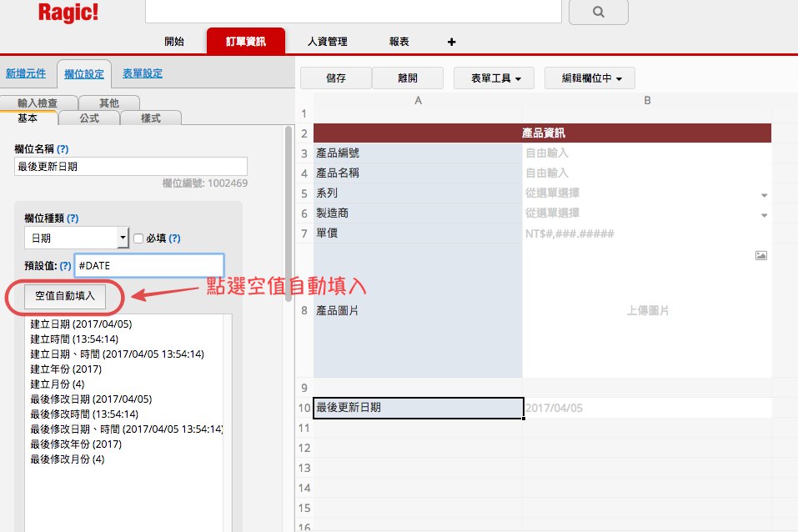Screen dimensions: 798x532
Task: Open help icon beside 欄位種類
Action: pyautogui.click(x=73, y=218)
